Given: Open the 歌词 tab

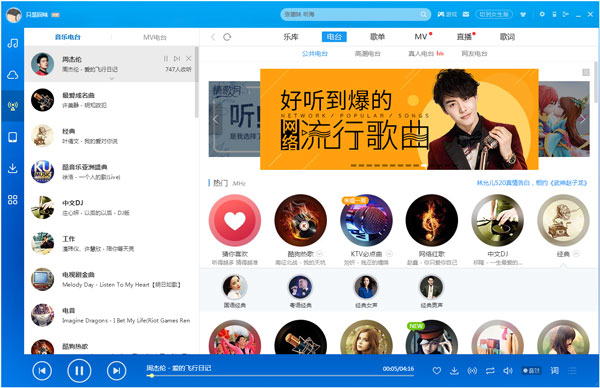Looking at the screenshot, I should pos(507,37).
